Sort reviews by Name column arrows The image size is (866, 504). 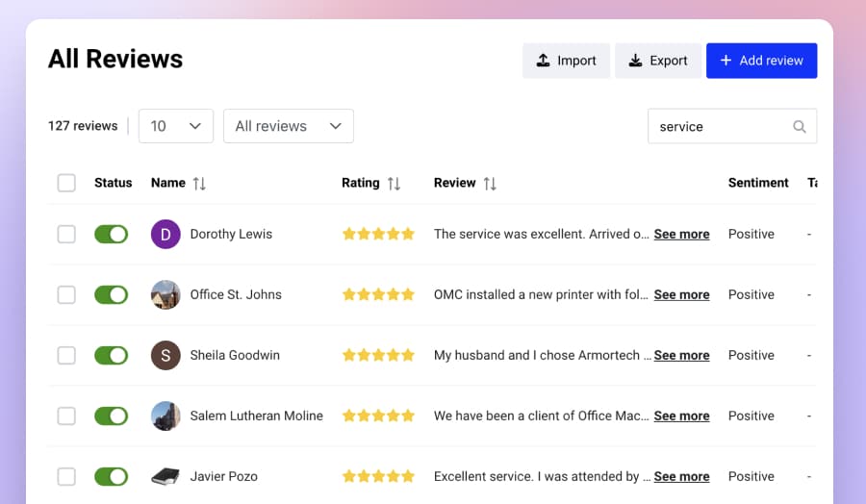click(x=199, y=183)
